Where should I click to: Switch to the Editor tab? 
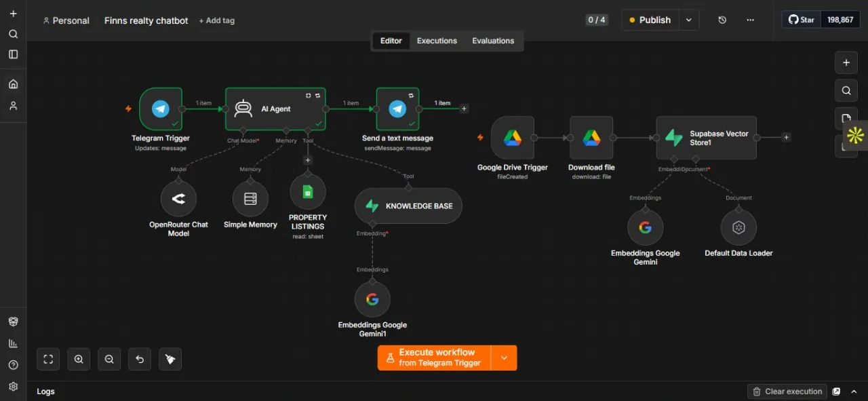click(x=391, y=41)
